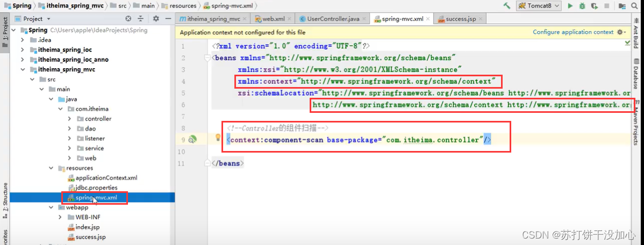Select index.jsp in webapp folder

pos(83,227)
